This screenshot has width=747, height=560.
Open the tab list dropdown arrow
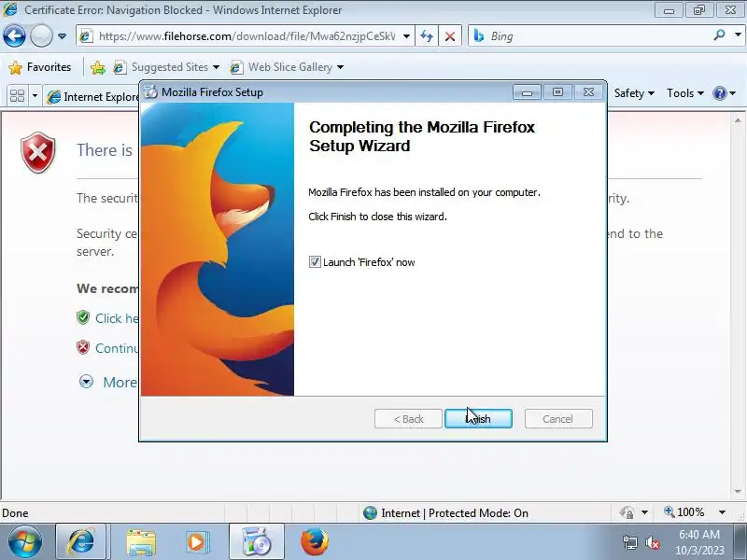pos(35,96)
